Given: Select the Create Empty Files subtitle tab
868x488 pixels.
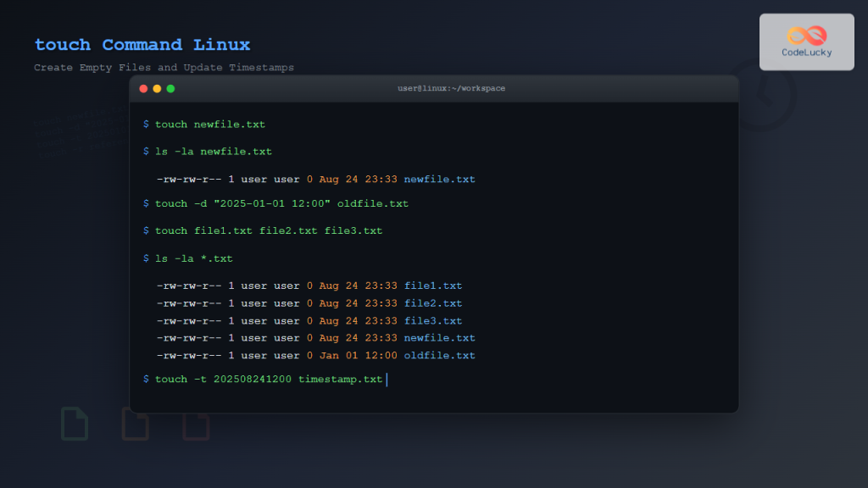Looking at the screenshot, I should tap(164, 67).
